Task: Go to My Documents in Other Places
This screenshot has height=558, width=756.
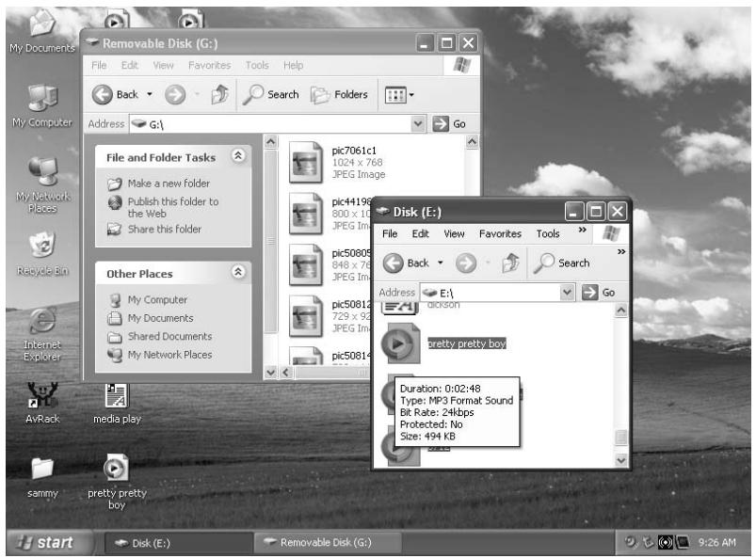Action: tap(151, 318)
